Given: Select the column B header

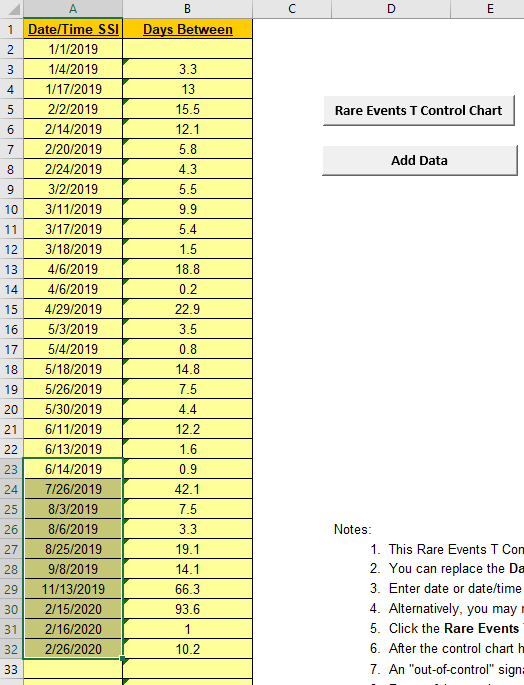Looking at the screenshot, I should 187,9.
